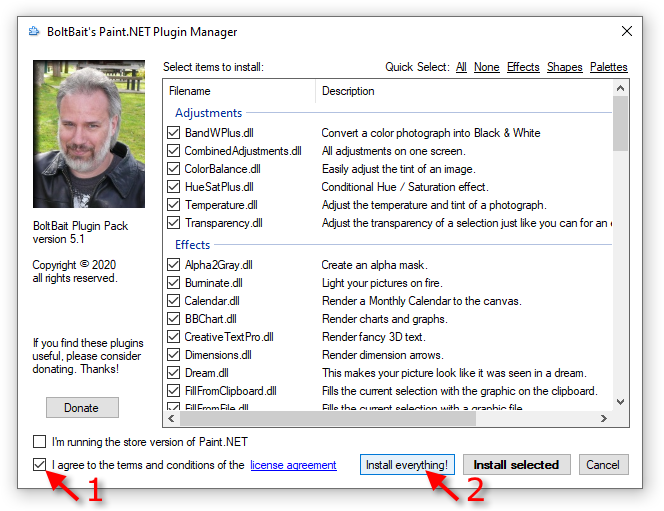Click the vertical scrollbar up arrow
This screenshot has height=511, width=664.
tap(620, 88)
